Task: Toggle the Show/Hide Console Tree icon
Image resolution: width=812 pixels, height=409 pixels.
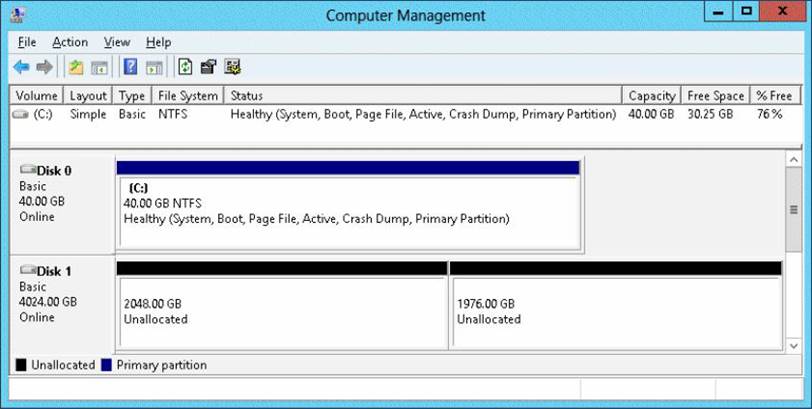Action: click(x=99, y=68)
